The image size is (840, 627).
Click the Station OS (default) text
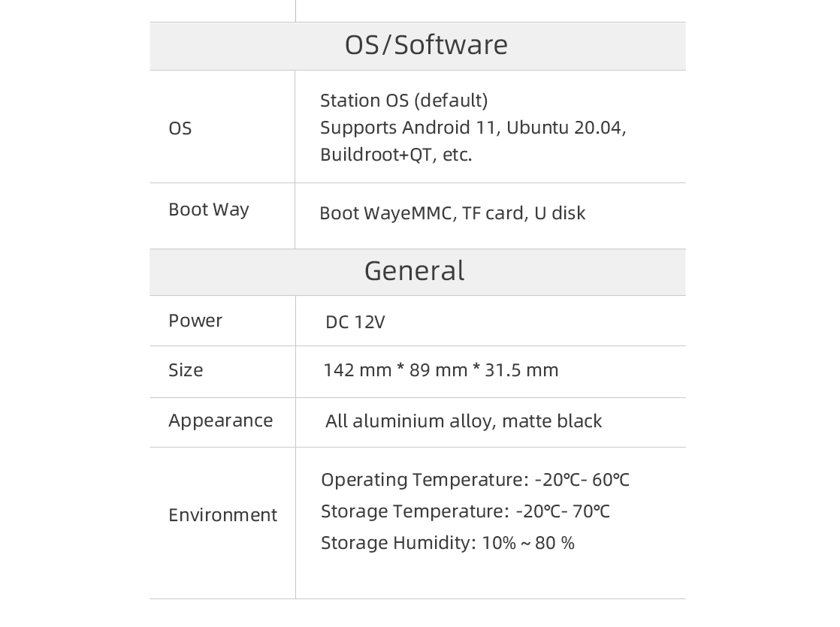pos(404,101)
